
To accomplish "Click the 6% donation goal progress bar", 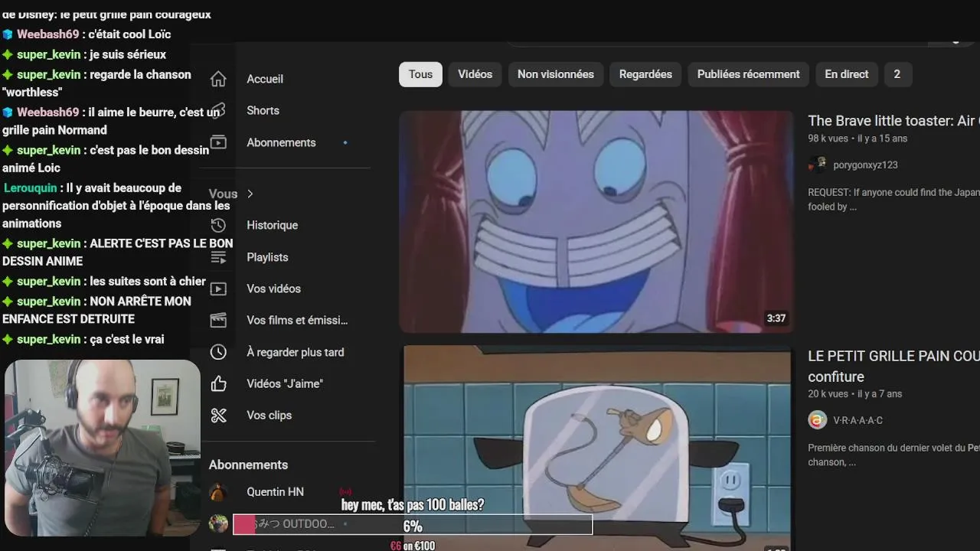I will 413,525.
